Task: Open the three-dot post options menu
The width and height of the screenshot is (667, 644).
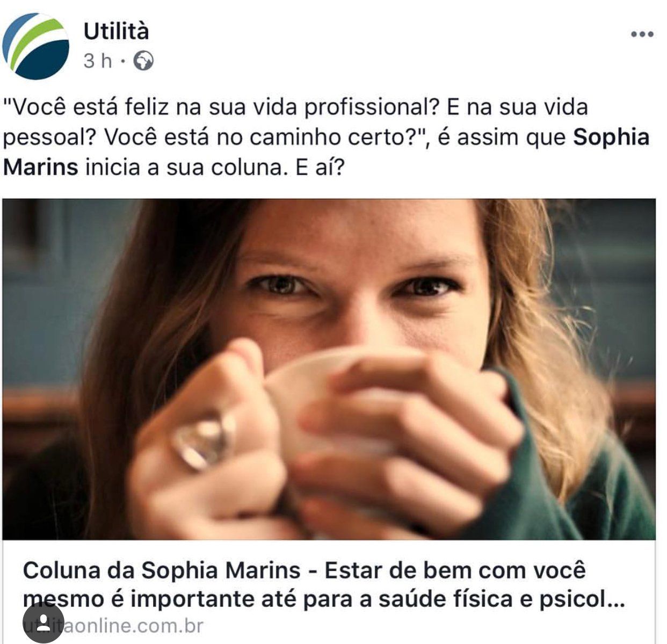Action: click(642, 34)
